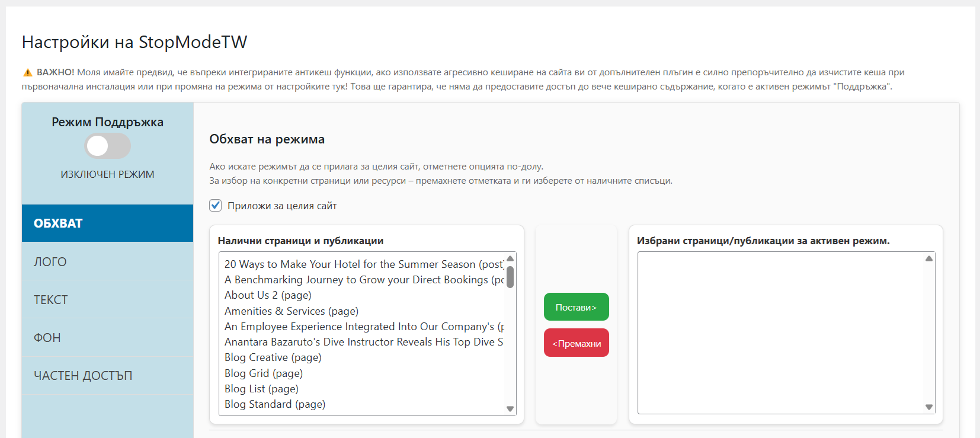Click the scrollbar thumb in available pages list
Viewport: 980px width, 438px height.
(x=510, y=277)
